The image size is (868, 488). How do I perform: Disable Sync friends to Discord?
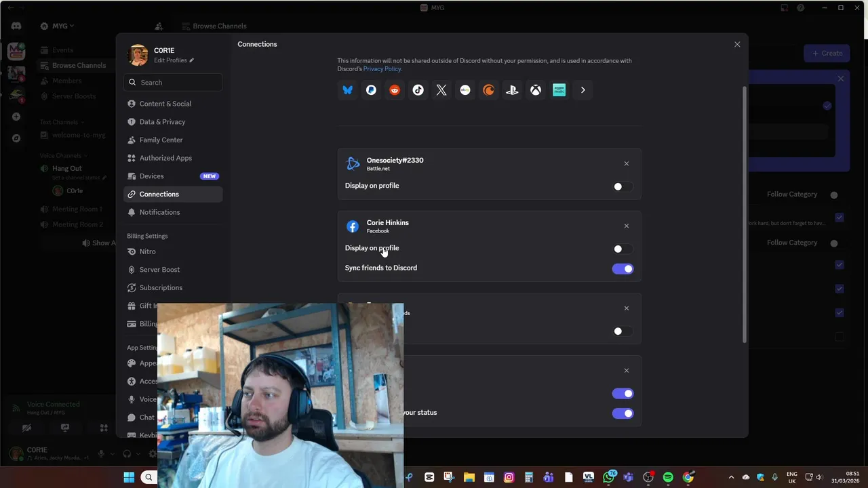tap(623, 269)
